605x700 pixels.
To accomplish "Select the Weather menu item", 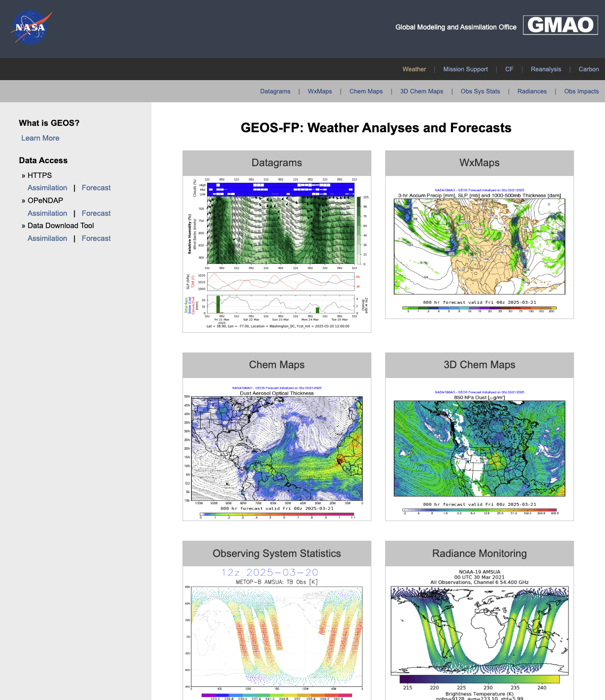I will pos(414,69).
